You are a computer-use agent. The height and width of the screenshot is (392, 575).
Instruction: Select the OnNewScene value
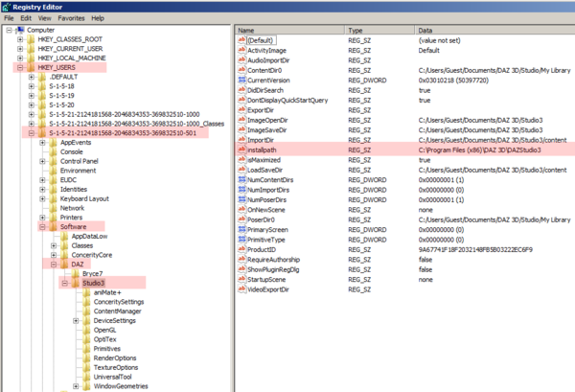tap(265, 210)
